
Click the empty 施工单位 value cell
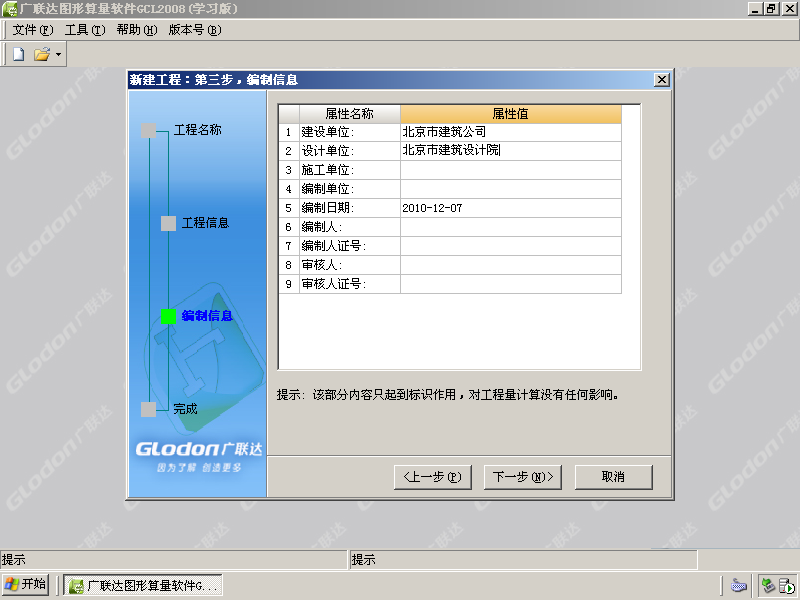coord(511,170)
